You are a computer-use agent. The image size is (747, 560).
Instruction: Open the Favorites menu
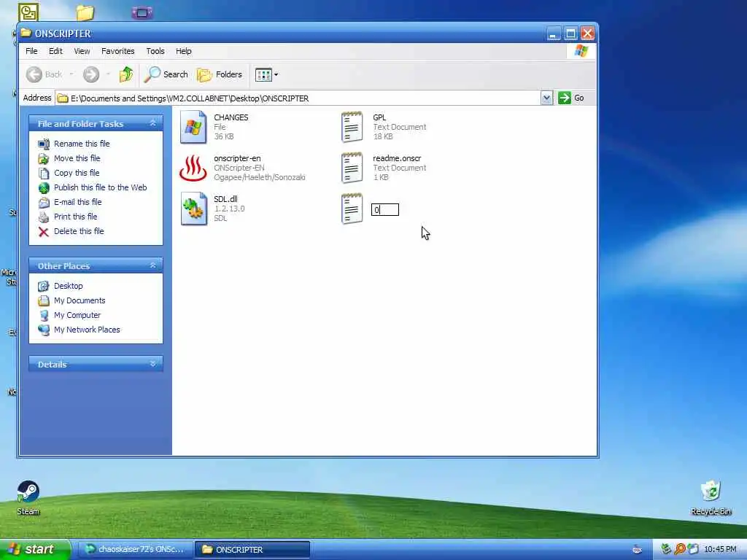click(117, 51)
